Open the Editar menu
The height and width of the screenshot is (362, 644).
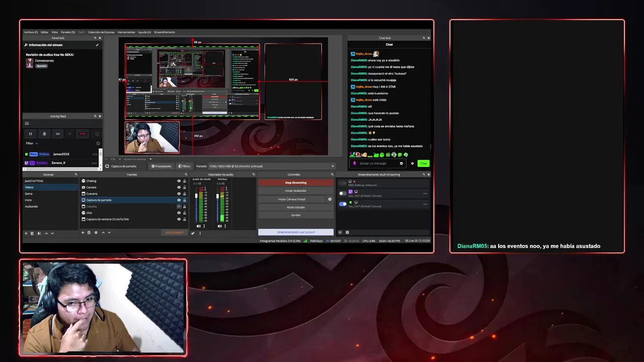44,32
